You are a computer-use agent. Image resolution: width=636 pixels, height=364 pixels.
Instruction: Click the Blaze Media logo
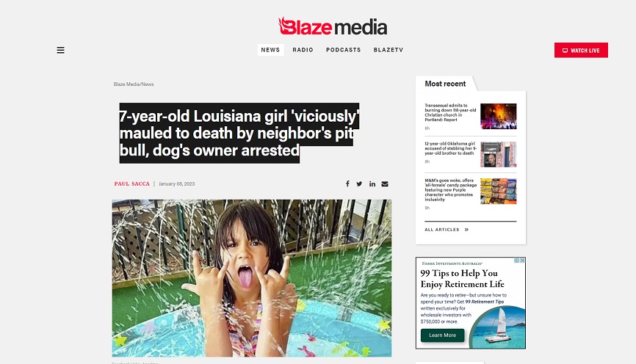[332, 26]
